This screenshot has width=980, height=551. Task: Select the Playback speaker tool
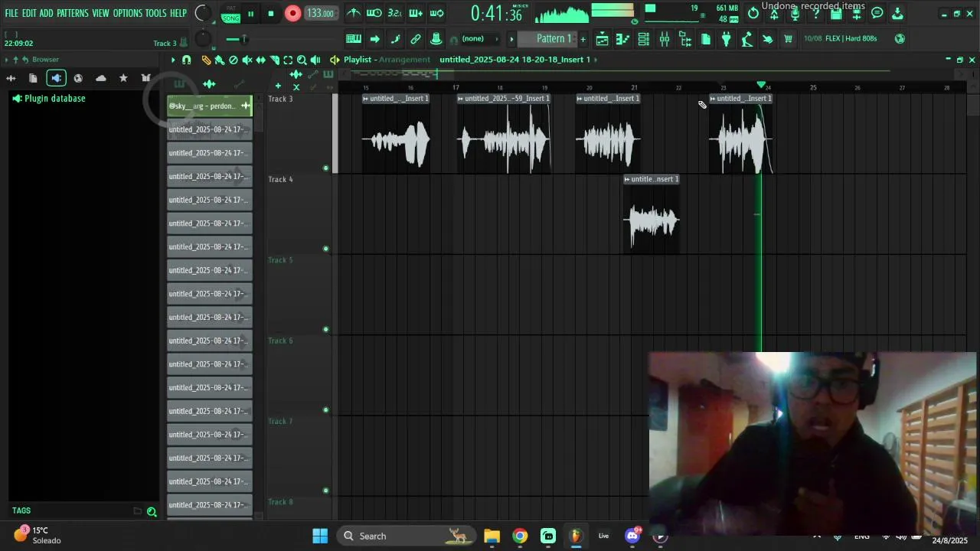coord(315,60)
